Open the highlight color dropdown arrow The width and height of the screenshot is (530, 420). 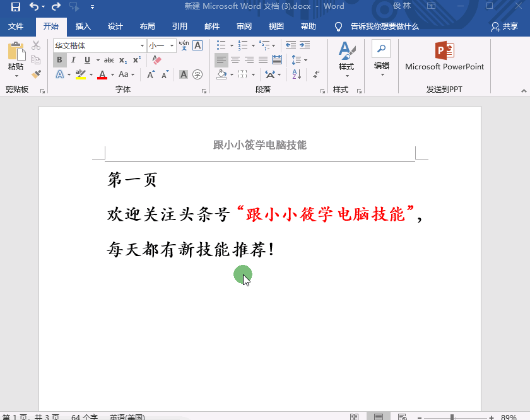pos(91,74)
